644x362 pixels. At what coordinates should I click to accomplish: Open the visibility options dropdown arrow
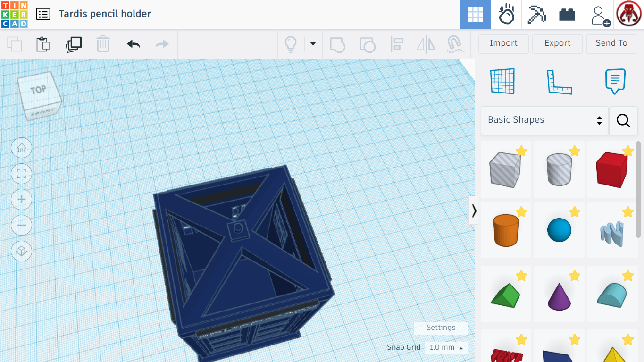[313, 44]
